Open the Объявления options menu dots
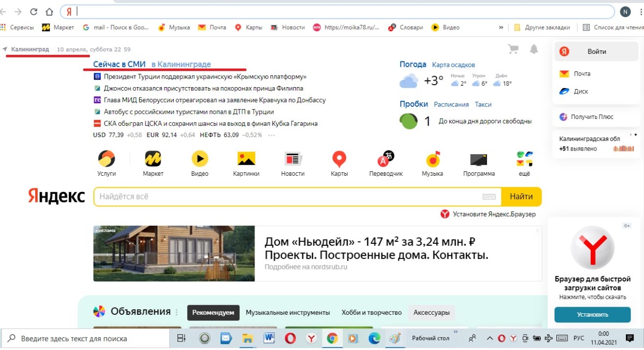Screen dimensions: 644x350 coord(177,312)
